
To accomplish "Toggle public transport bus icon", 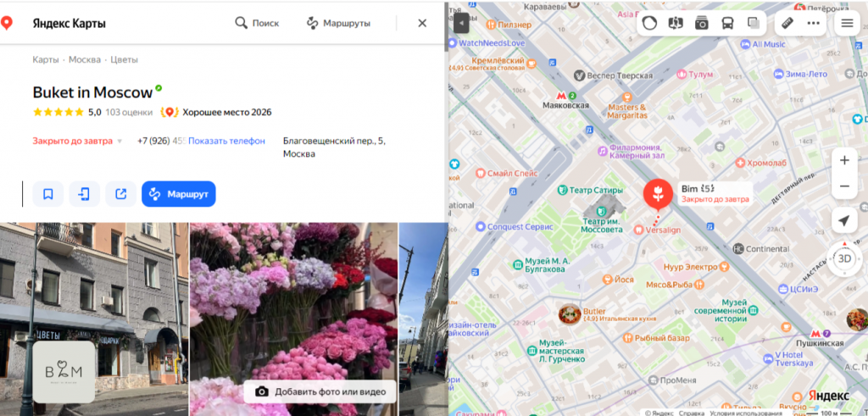I will 727,23.
